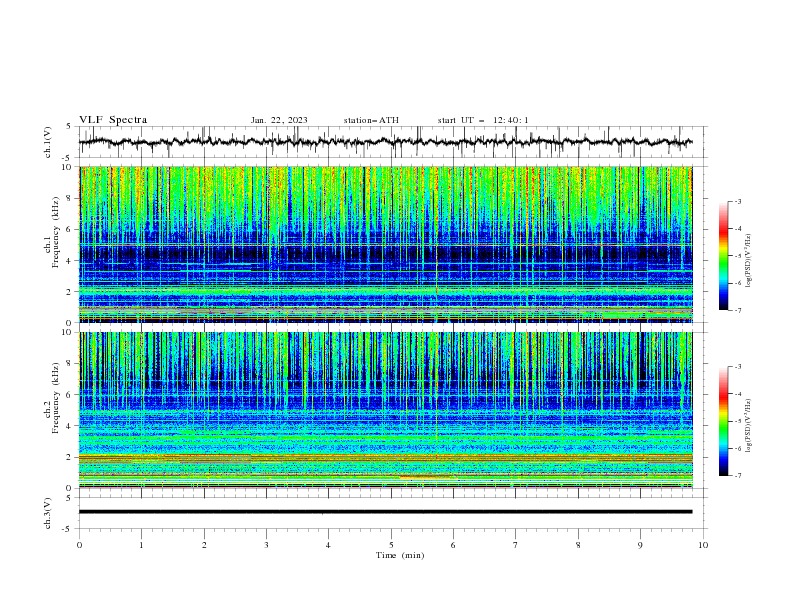Click the ch.1 Frequency (kHz) axis label
Viewport: 792px width, 612px height.
tap(52, 232)
